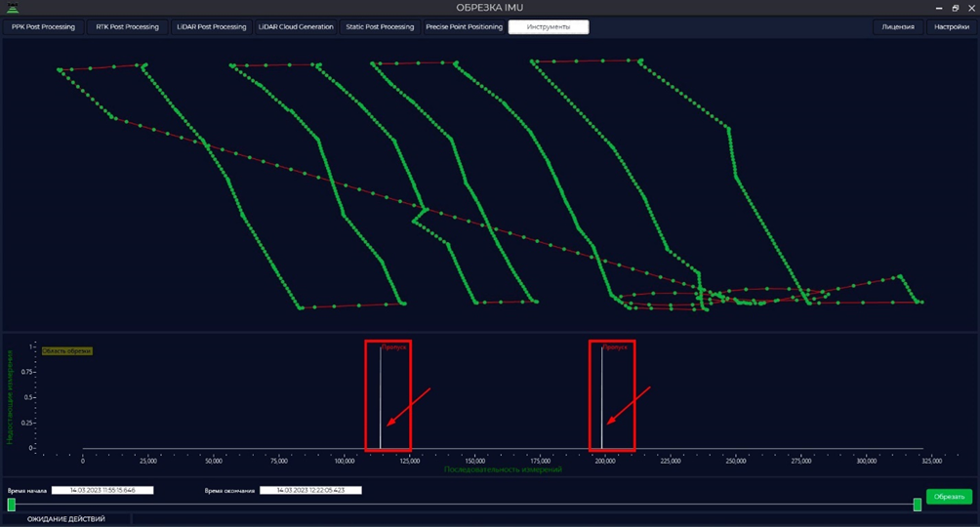
Task: Click the 300,000 axis tick label
Action: pyautogui.click(x=866, y=461)
